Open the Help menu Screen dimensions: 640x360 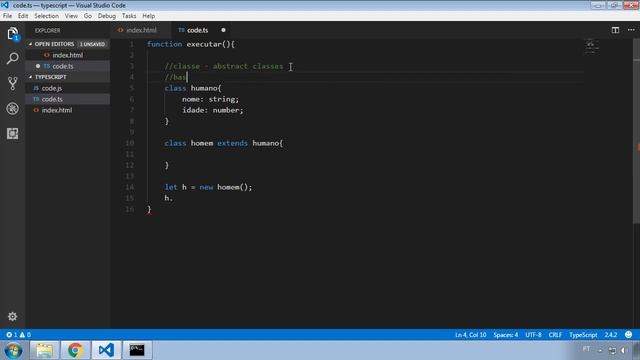pyautogui.click(x=149, y=16)
